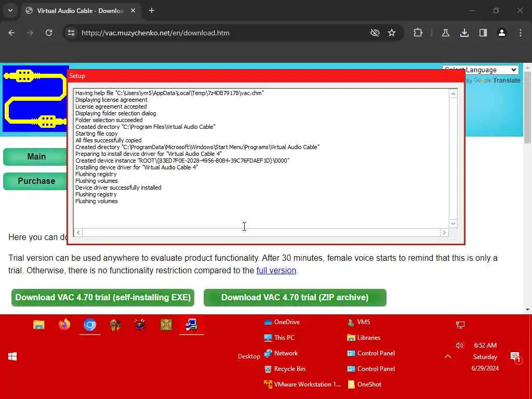Follow the full version link
The width and height of the screenshot is (532, 399).
tap(276, 270)
